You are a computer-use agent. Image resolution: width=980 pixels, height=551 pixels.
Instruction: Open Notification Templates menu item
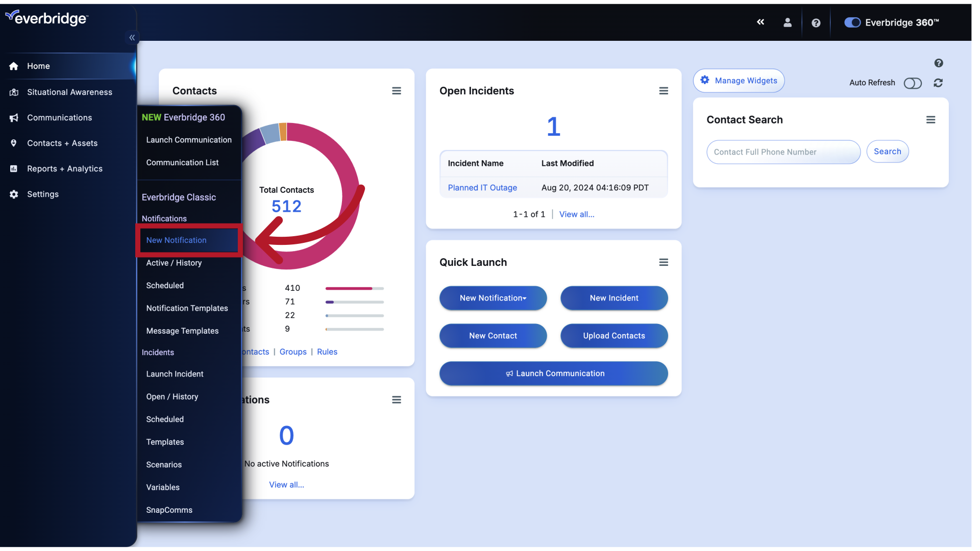pos(187,309)
